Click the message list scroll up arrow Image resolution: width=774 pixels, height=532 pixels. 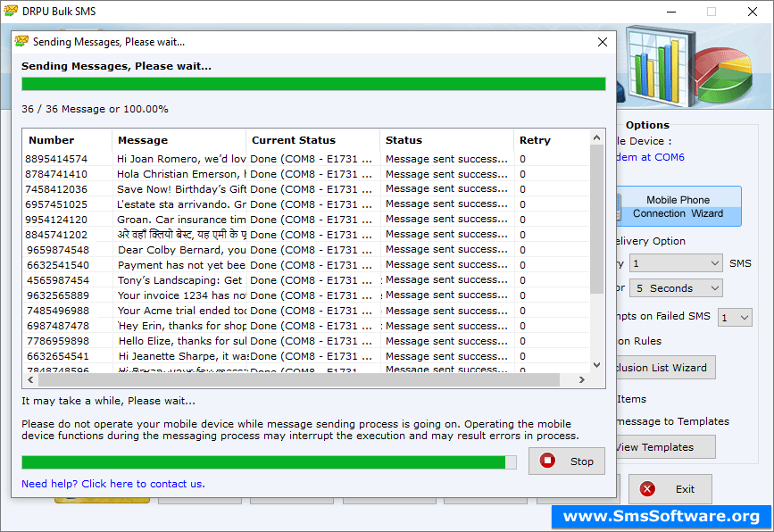tap(596, 137)
